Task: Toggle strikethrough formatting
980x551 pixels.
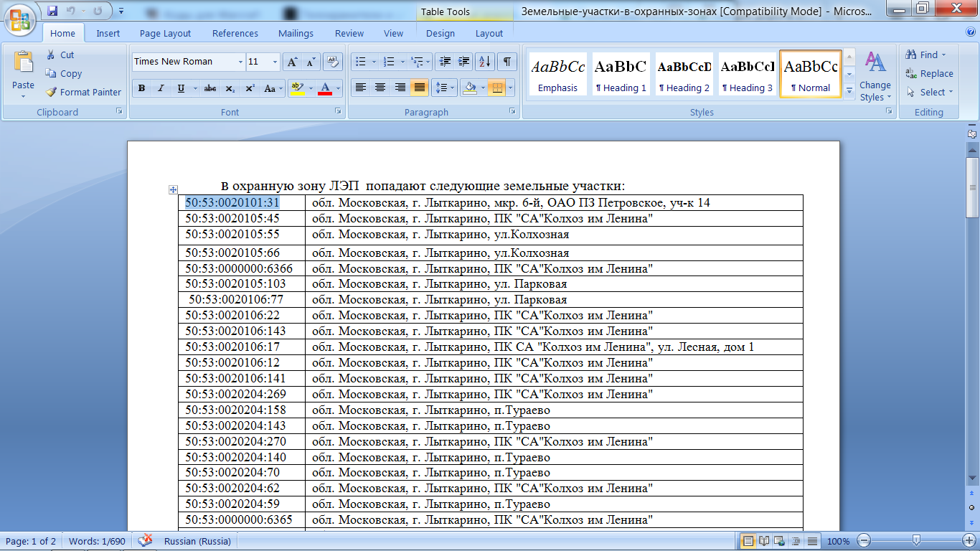Action: tap(210, 88)
